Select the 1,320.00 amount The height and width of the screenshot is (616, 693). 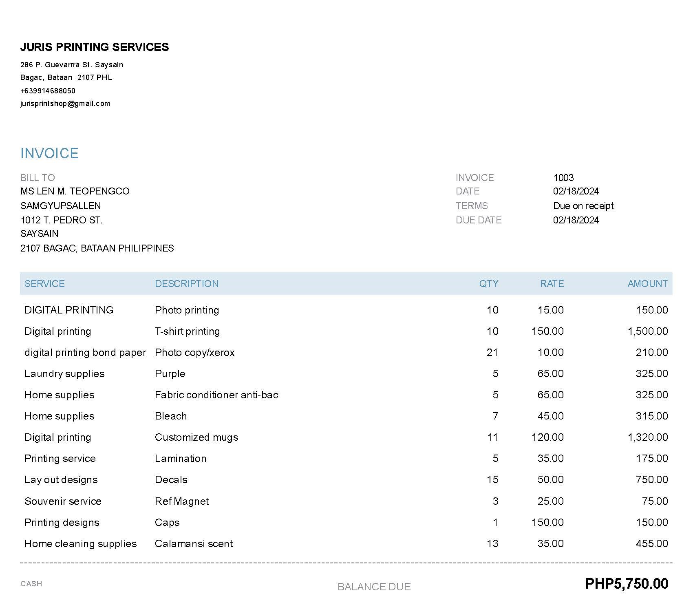click(x=648, y=437)
